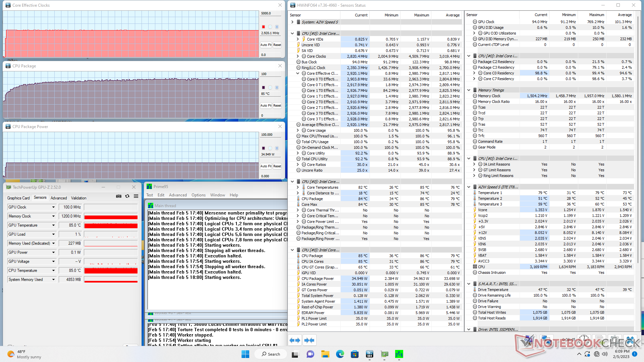The height and width of the screenshot is (362, 644).
Task: Switch to the Graphics Card tab in GPU-Z
Action: pos(18,198)
